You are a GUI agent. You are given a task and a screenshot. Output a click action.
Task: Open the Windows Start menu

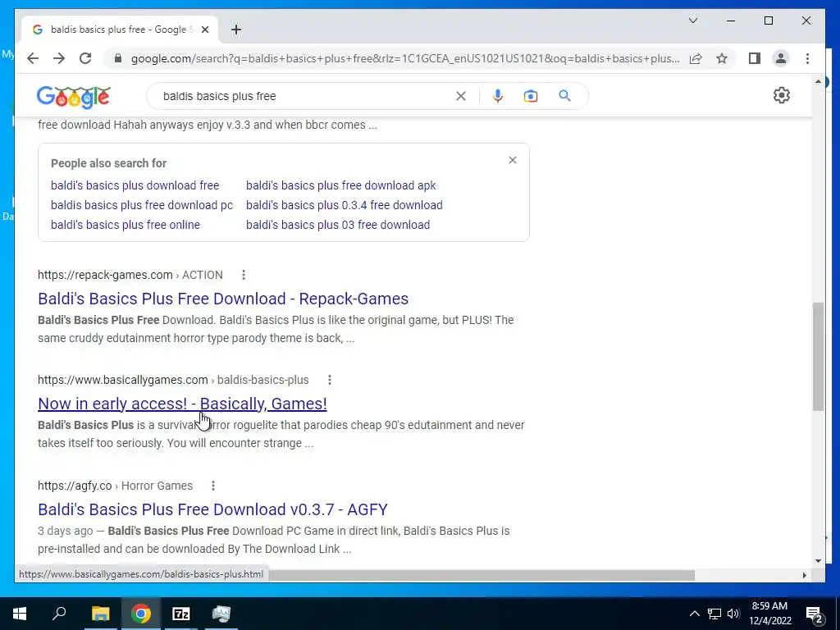[x=20, y=614]
